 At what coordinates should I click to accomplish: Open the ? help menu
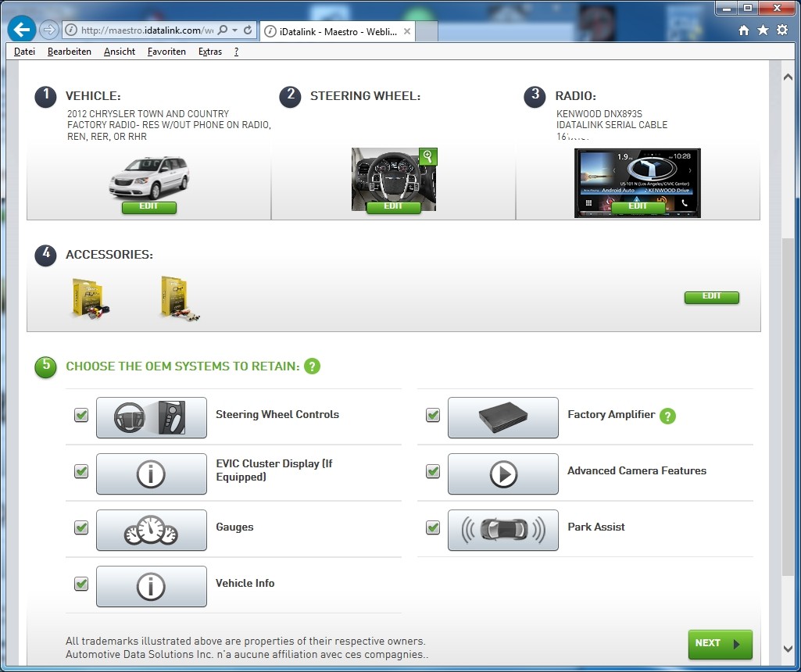coord(236,52)
